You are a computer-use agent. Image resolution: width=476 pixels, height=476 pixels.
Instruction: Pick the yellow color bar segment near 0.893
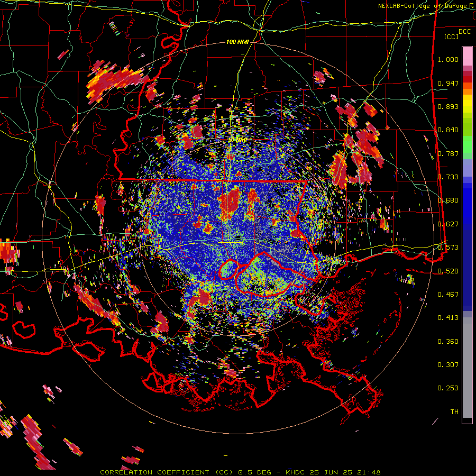click(x=467, y=104)
